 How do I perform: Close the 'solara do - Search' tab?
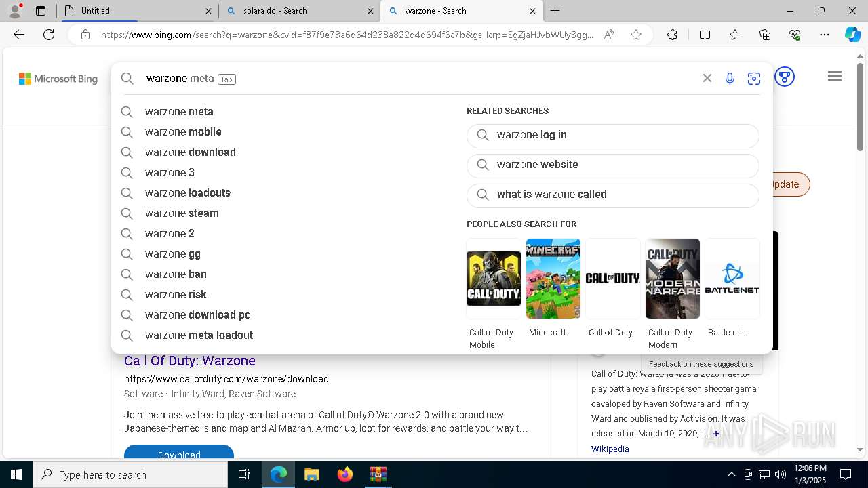coord(371,11)
